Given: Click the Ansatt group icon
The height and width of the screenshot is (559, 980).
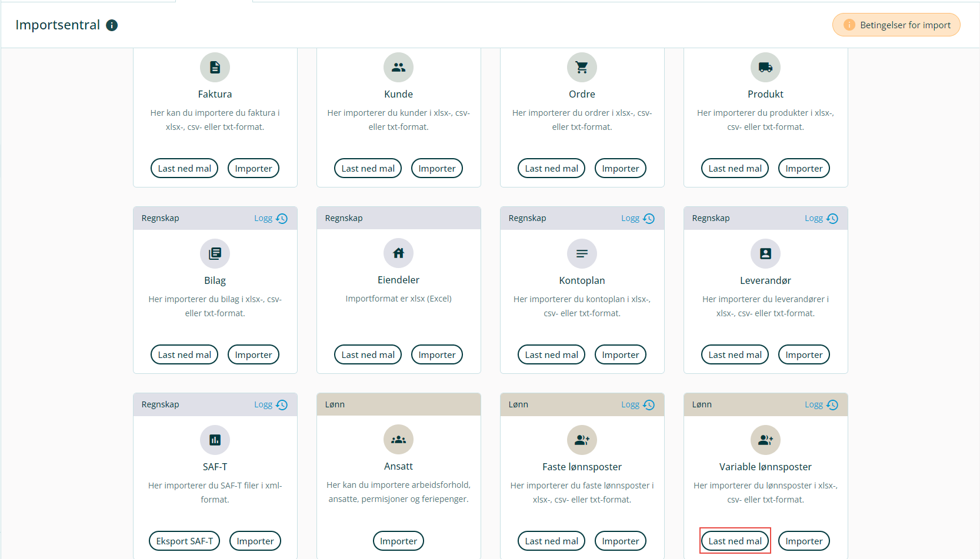Looking at the screenshot, I should point(398,440).
